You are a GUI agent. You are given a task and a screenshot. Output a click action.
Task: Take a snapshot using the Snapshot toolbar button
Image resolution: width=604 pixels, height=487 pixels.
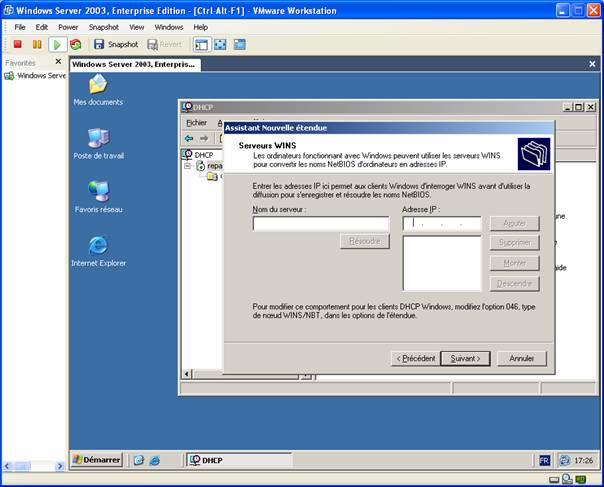point(116,44)
